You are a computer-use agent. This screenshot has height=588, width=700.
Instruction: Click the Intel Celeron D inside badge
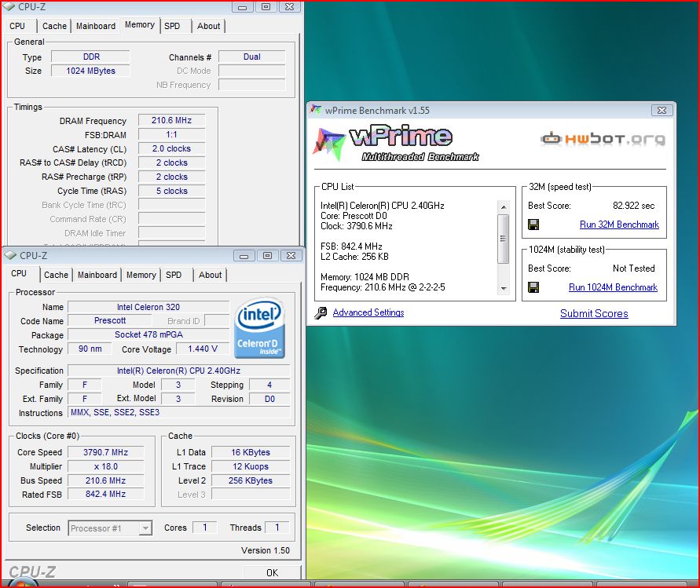coord(259,329)
